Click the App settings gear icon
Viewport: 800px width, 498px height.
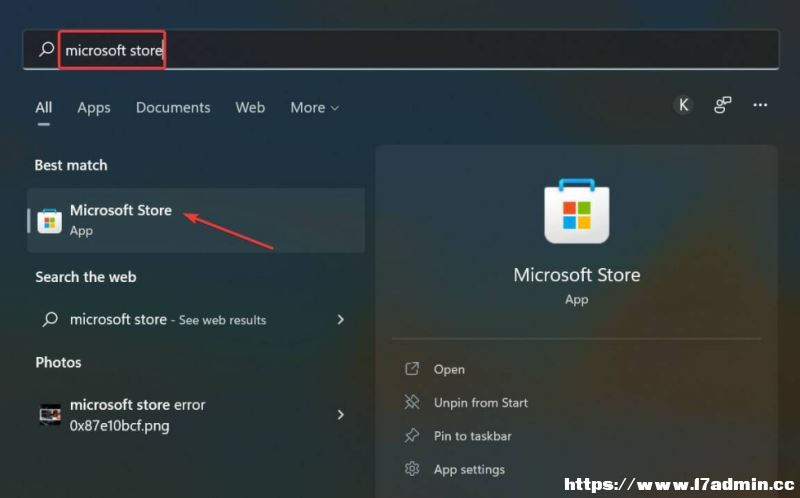412,468
